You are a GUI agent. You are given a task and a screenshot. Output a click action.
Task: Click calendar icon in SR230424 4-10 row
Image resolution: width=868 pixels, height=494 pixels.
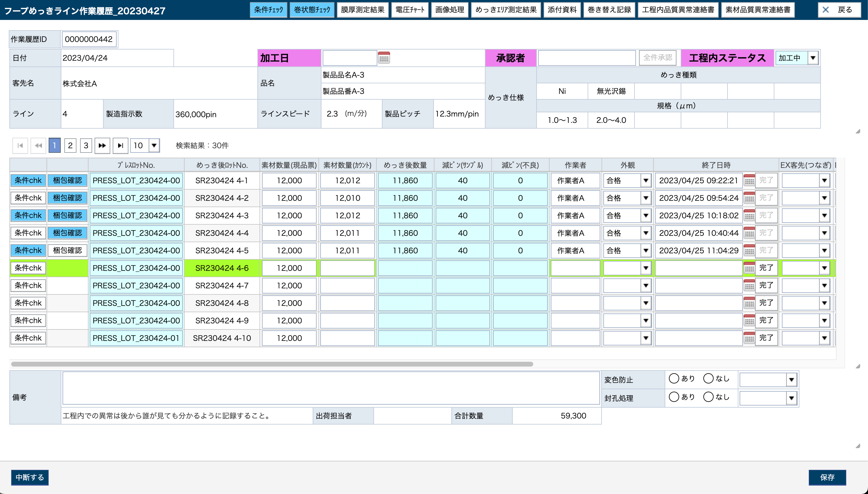[749, 338]
